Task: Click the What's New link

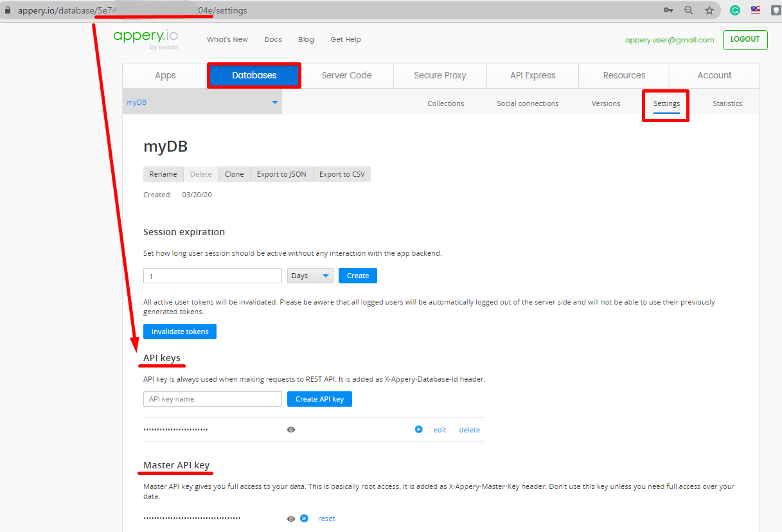Action: (227, 39)
